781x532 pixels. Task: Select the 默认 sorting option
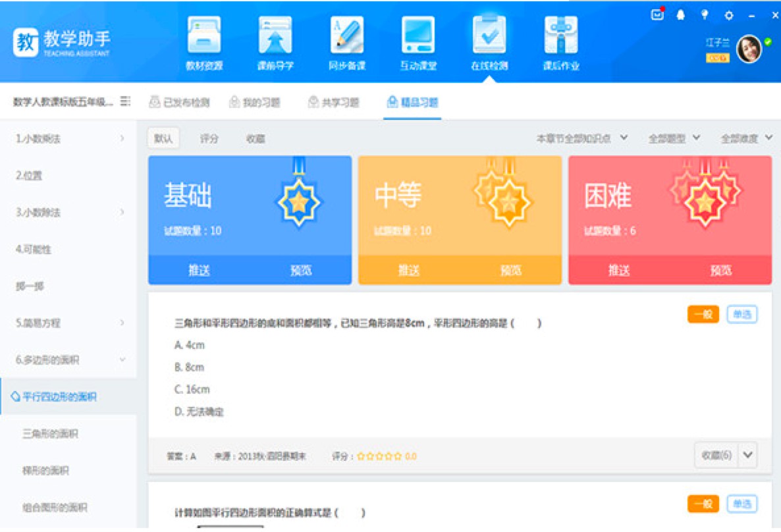coord(162,138)
